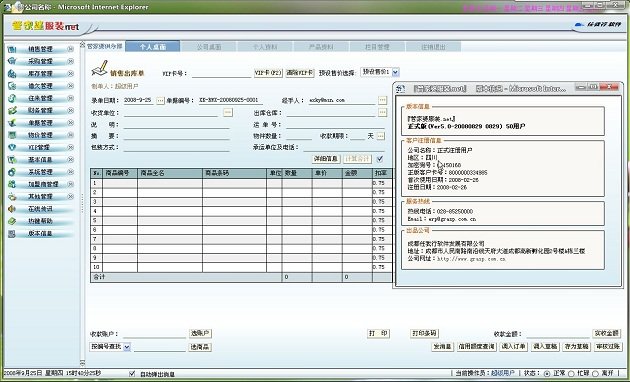This screenshot has height=382, width=630.
Task: Click 信用额度查询 button
Action: [477, 346]
